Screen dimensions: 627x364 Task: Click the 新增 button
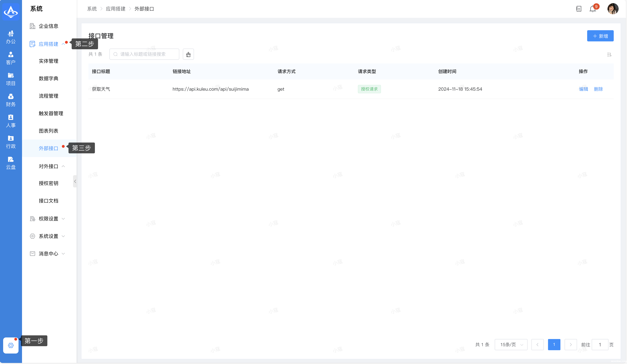(x=600, y=36)
